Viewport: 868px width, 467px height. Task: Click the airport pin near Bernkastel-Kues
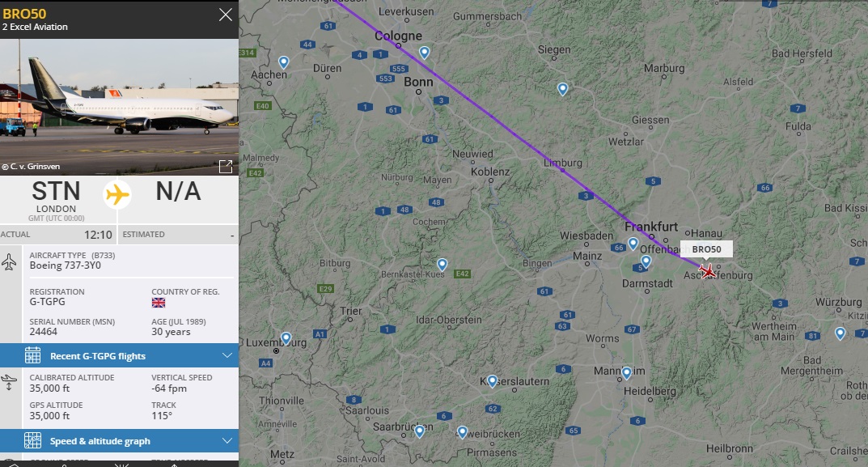click(x=442, y=265)
